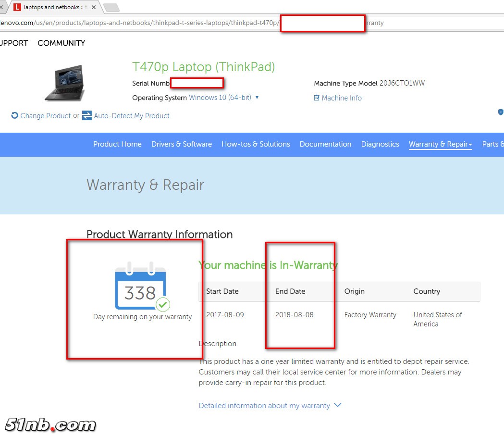Click 'Your machine is In-Warranty' status text

[268, 265]
